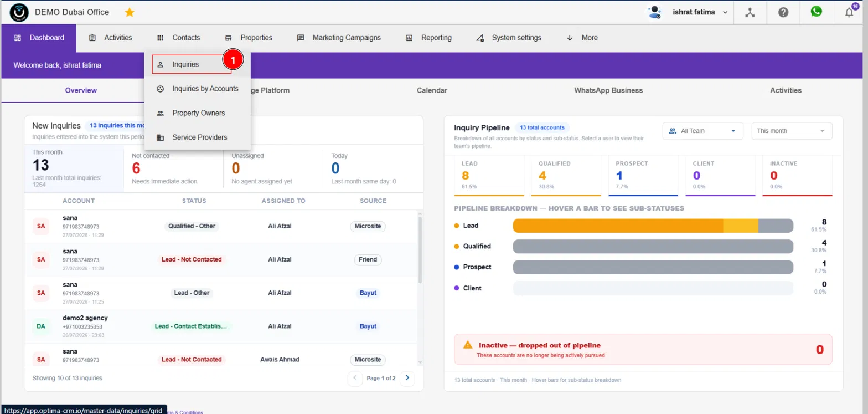This screenshot has width=868, height=414.
Task: Expand the All Team dropdown
Action: 703,131
